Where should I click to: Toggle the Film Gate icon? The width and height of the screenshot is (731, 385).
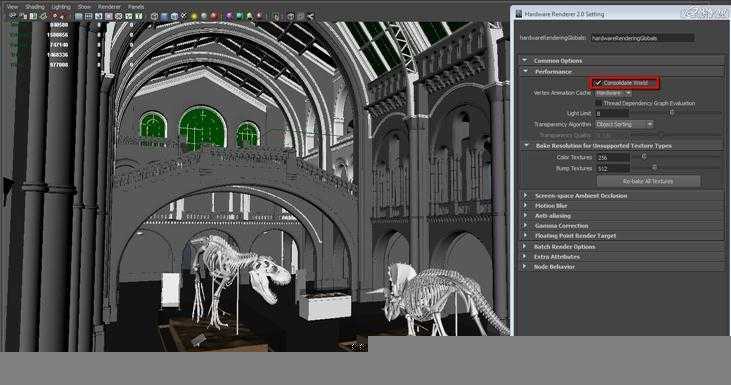pyautogui.click(x=89, y=16)
